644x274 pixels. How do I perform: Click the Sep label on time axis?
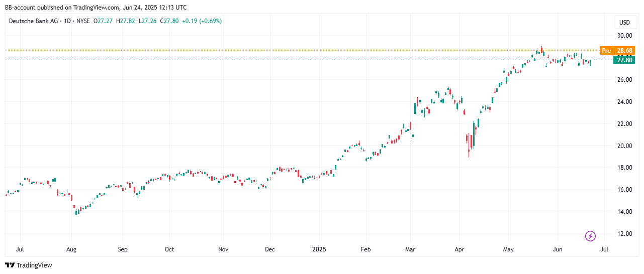point(123,249)
